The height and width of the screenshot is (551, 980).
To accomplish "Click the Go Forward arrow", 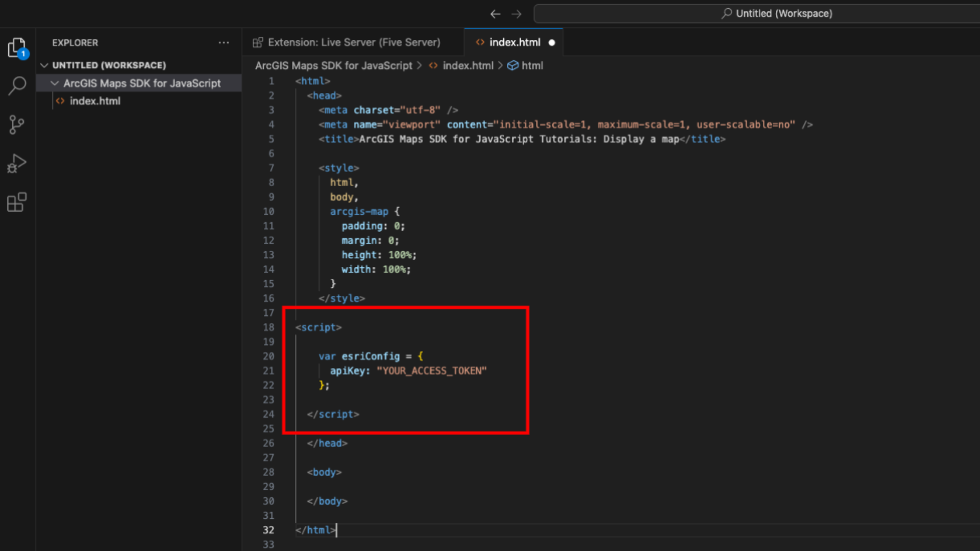I will tap(517, 14).
